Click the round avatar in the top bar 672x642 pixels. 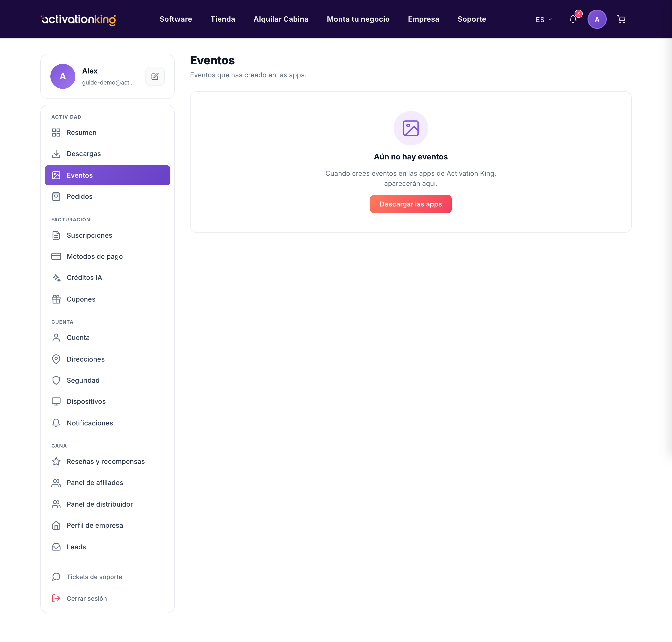[597, 19]
